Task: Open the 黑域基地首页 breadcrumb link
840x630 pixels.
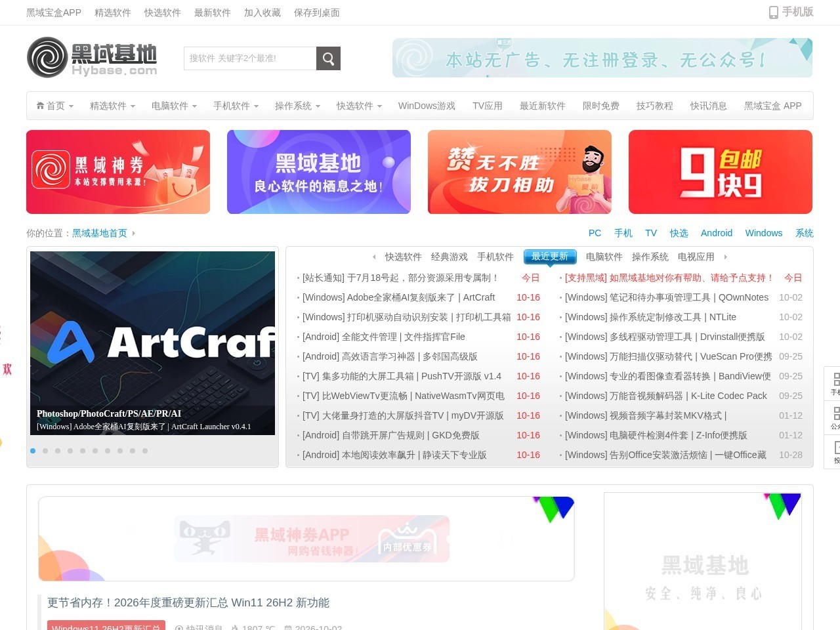Action: [x=100, y=233]
